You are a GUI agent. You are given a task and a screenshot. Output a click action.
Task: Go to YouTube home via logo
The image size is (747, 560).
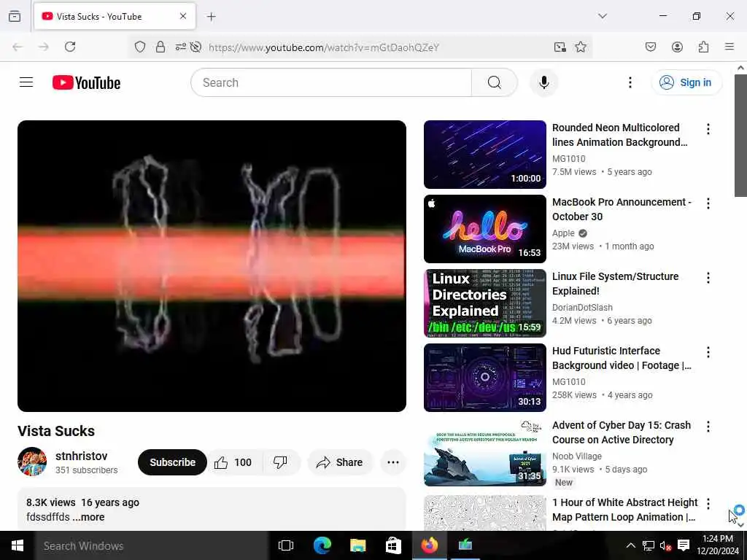coord(86,82)
